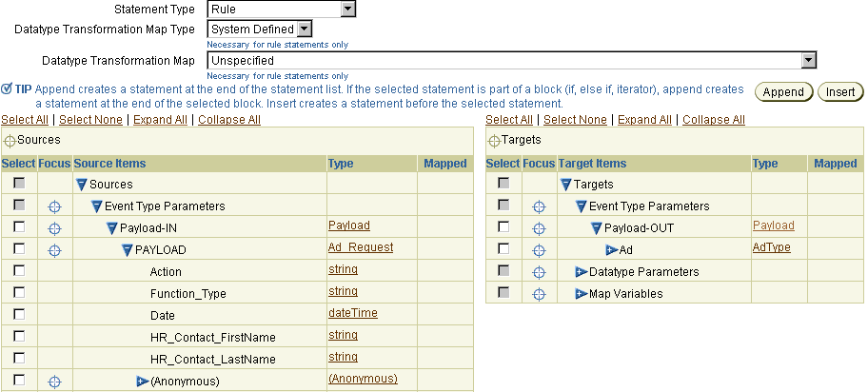Click Expand All above Targets
This screenshot has width=868, height=392.
tap(644, 120)
